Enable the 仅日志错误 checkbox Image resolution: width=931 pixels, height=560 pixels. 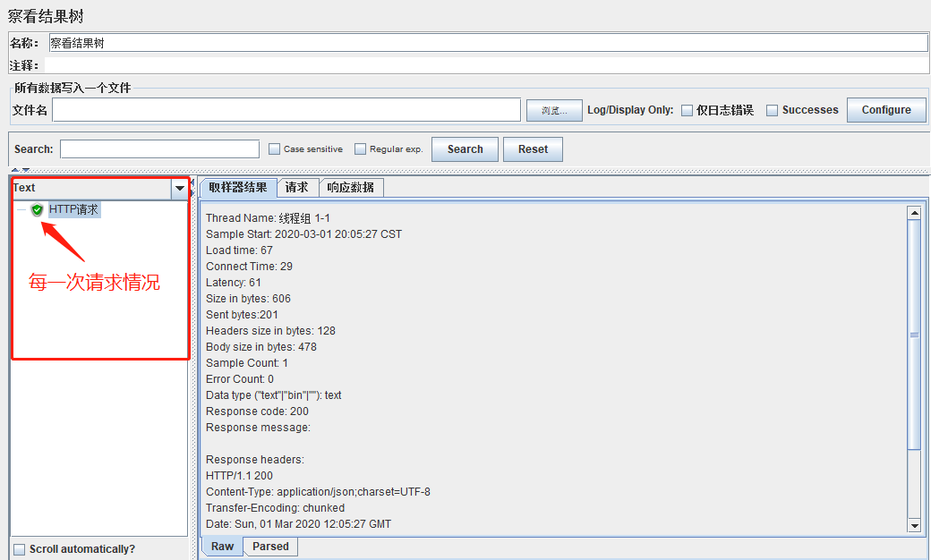click(x=687, y=109)
